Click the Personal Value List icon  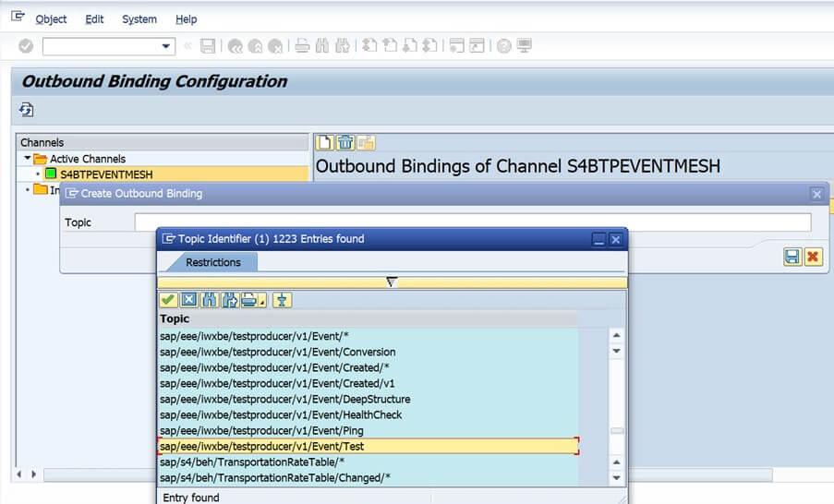coord(282,300)
